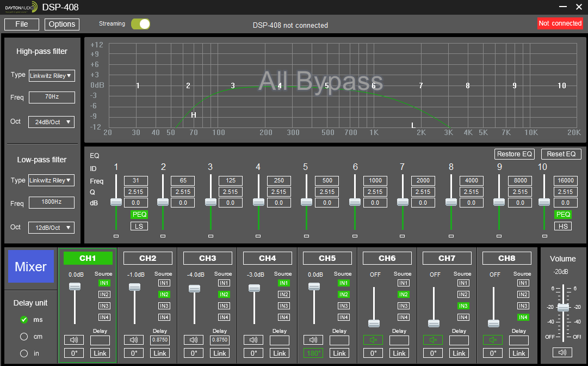
Task: Toggle mute icon on CH5
Action: (313, 340)
